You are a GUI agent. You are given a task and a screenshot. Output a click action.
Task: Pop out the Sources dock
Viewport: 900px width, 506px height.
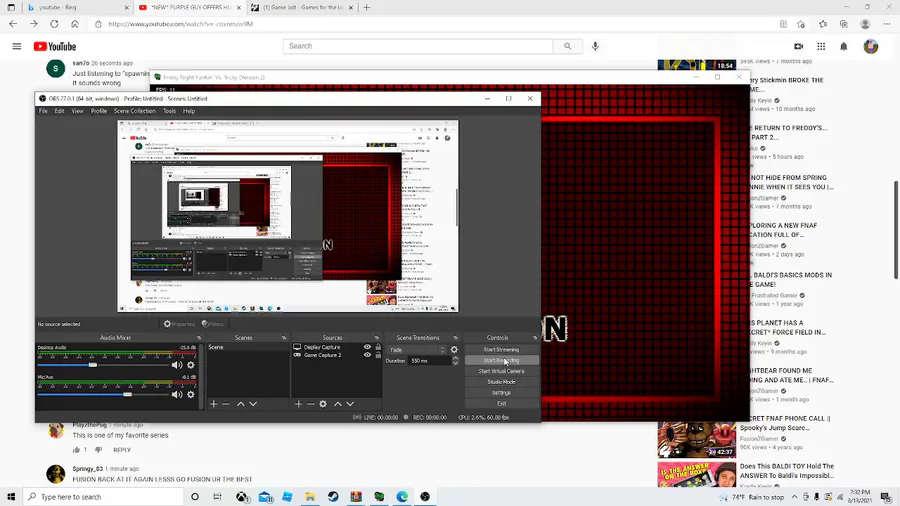(x=377, y=338)
